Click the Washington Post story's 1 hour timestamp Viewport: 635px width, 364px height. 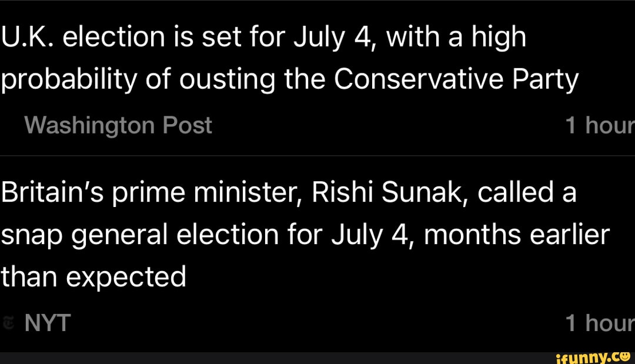[x=599, y=125]
